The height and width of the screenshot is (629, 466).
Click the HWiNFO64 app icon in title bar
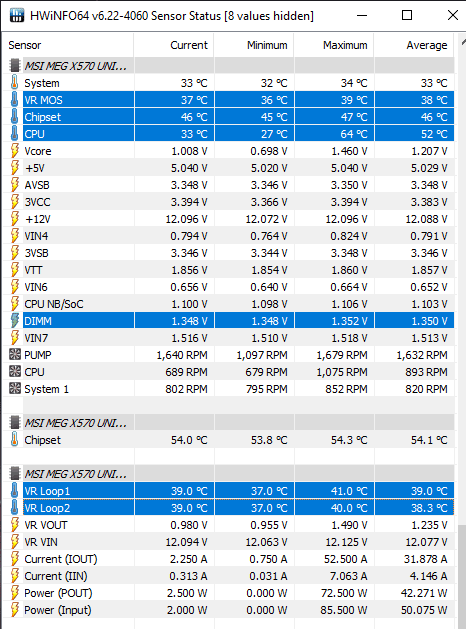(x=16, y=15)
